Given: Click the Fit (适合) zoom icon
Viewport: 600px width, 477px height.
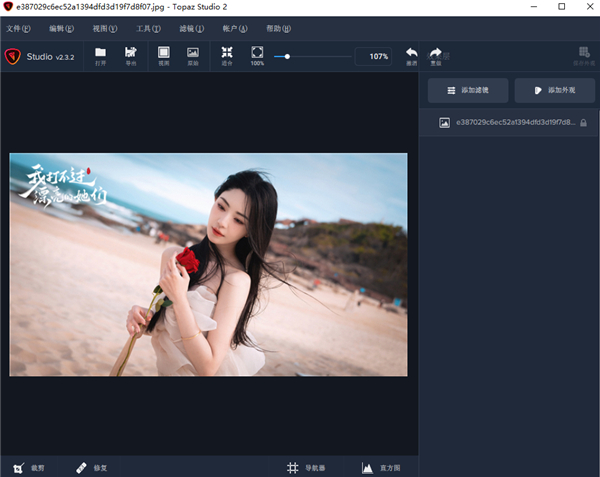Looking at the screenshot, I should 227,55.
